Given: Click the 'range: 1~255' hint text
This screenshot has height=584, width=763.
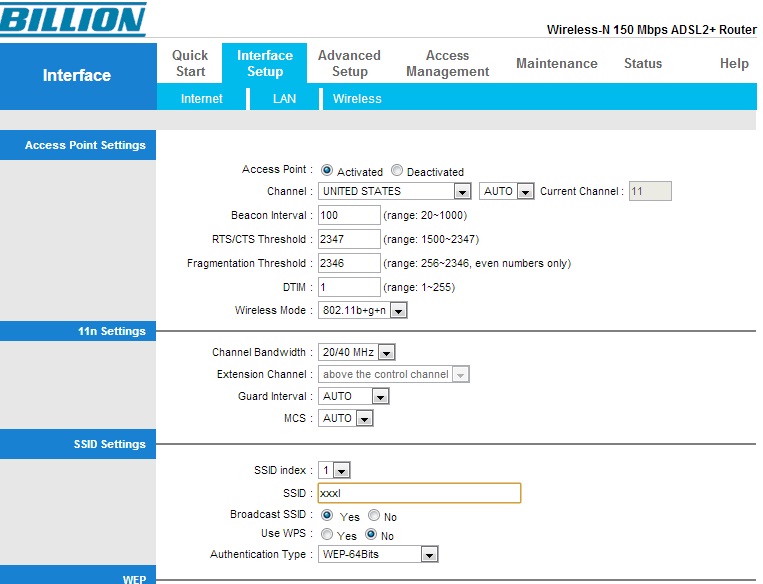Looking at the screenshot, I should click(x=419, y=287).
